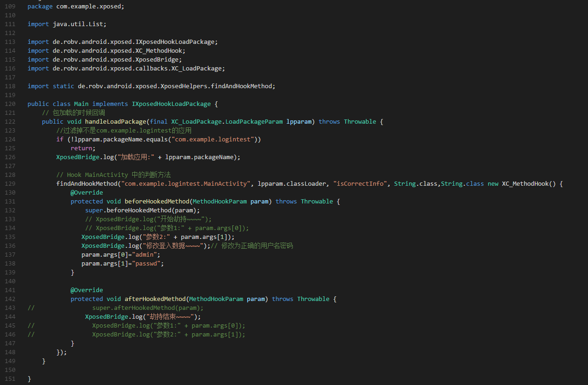Click "java.util.List" in the import statement
The width and height of the screenshot is (588, 385).
point(78,24)
